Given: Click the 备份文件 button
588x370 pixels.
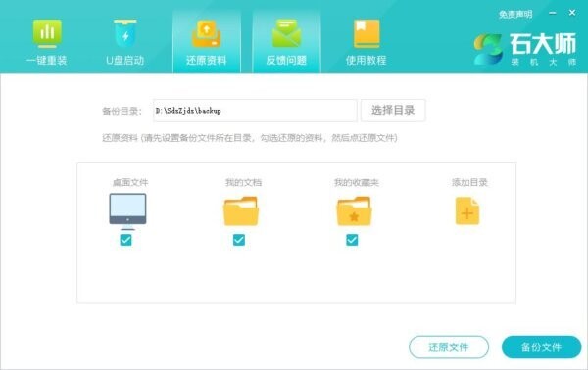Looking at the screenshot, I should 541,347.
